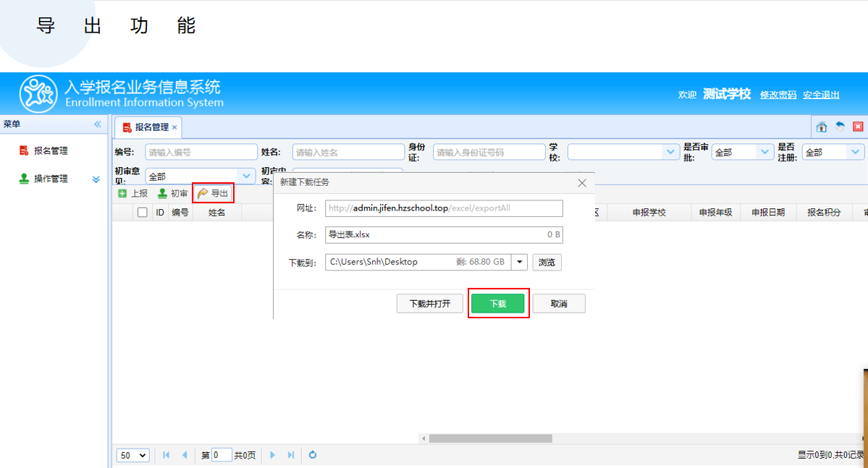
Task: Click the home icon in tab bar
Action: [x=822, y=127]
